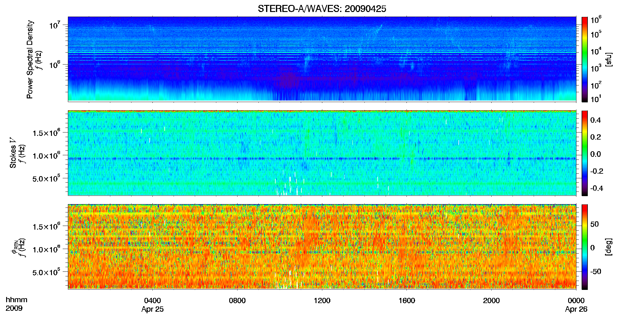
Task: Click the degrees colorbar beside the bottom panel
Action: [585, 247]
